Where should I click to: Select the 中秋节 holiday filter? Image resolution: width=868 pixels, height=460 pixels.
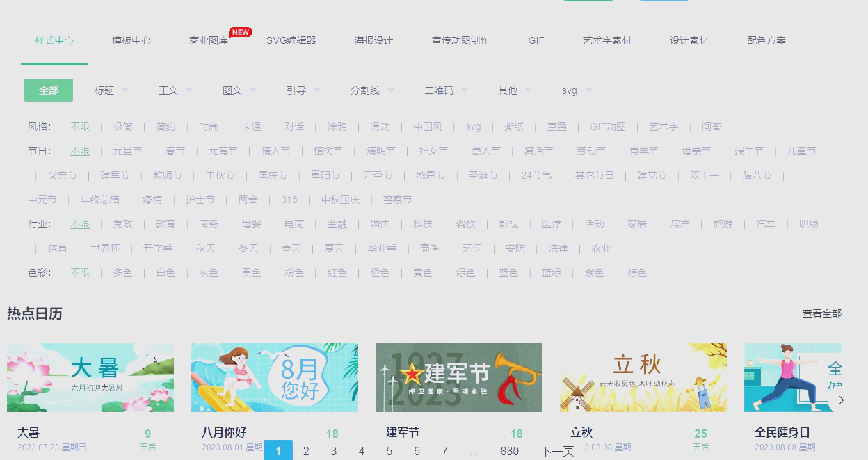pyautogui.click(x=220, y=175)
